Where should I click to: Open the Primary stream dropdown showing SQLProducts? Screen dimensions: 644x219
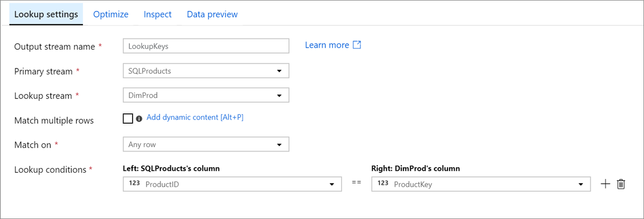point(206,71)
